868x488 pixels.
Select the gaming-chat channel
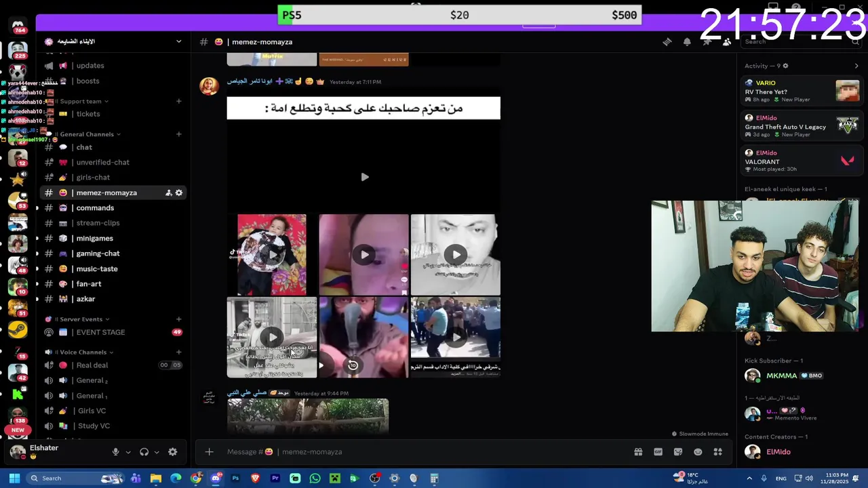pyautogui.click(x=113, y=253)
